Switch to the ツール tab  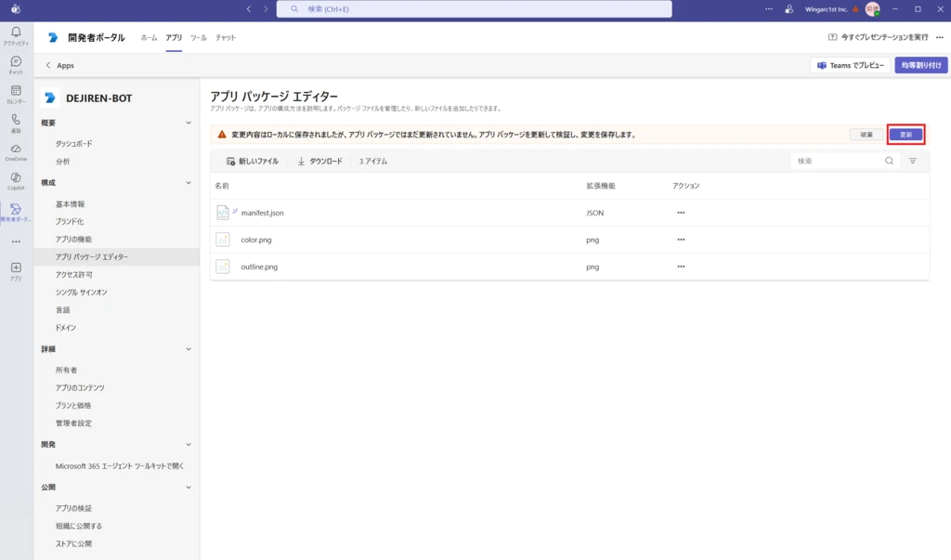tap(199, 38)
